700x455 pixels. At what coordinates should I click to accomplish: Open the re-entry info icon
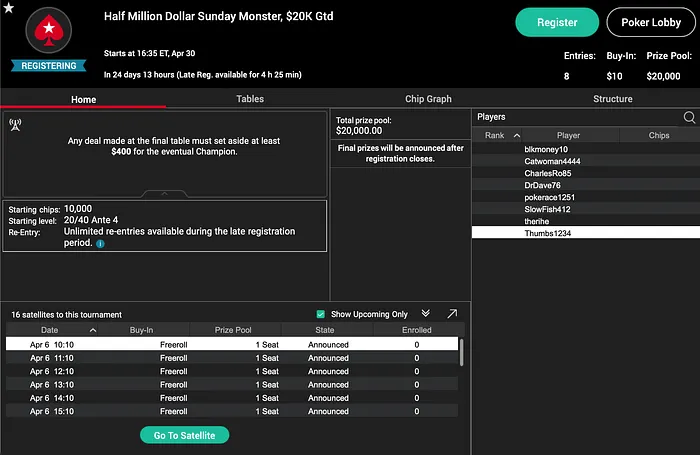pos(100,244)
